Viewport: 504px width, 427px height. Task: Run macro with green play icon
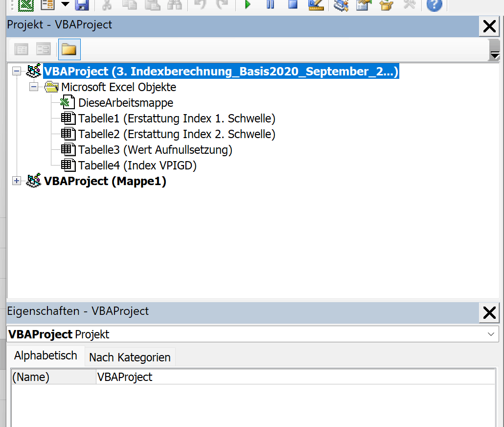click(x=248, y=4)
